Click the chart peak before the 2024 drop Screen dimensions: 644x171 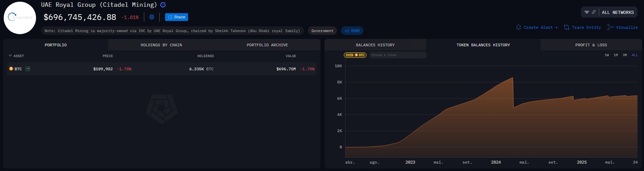[x=513, y=78]
